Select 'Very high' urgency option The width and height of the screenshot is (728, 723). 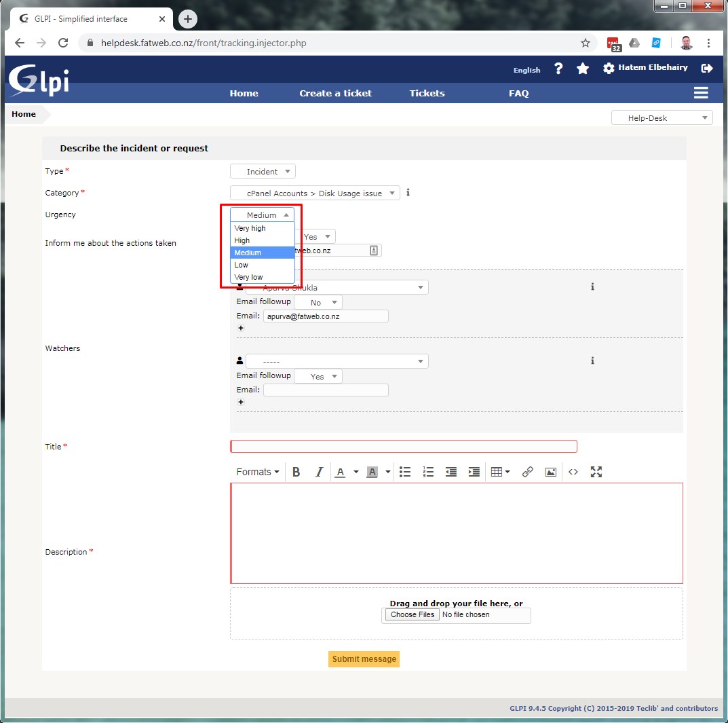(250, 228)
